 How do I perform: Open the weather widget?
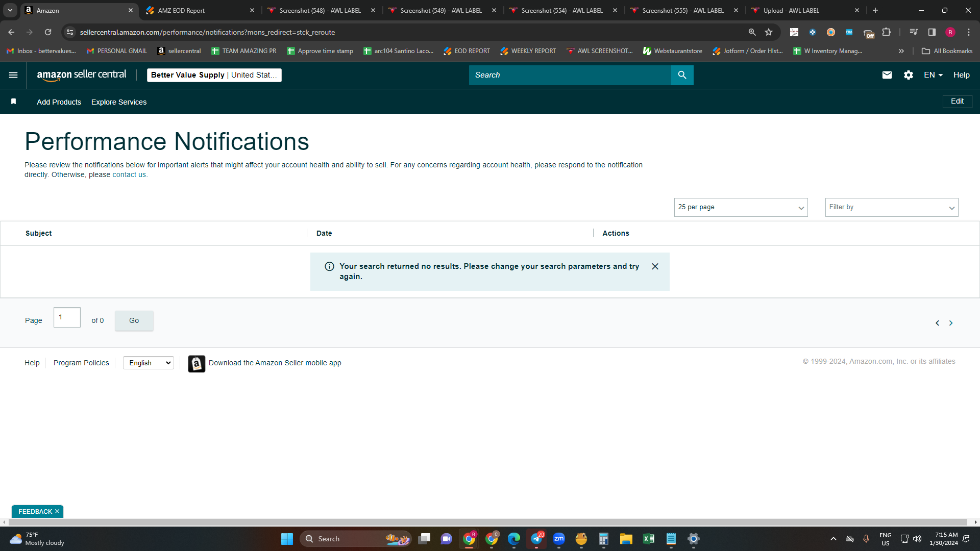point(38,539)
